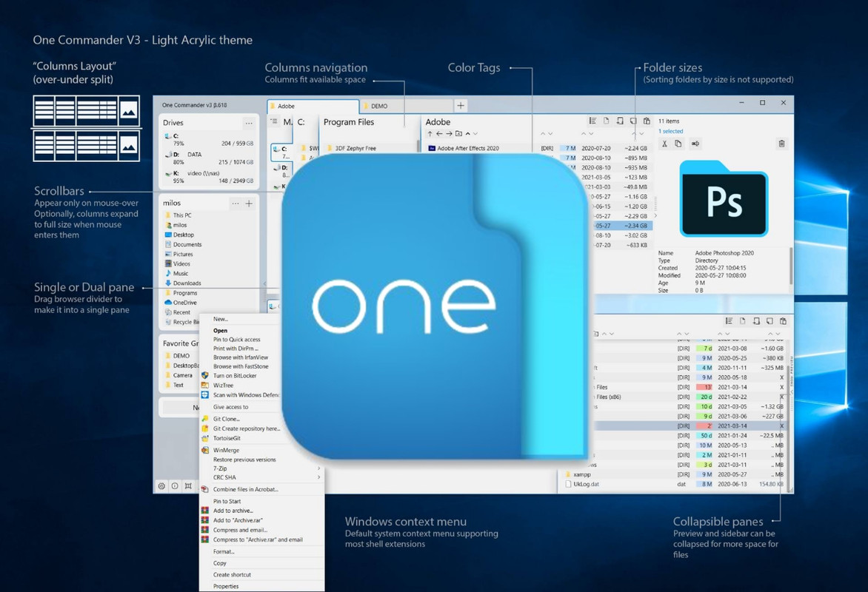This screenshot has width=868, height=592.
Task: Click the info circle icon at the sidebar bottom
Action: click(x=175, y=485)
